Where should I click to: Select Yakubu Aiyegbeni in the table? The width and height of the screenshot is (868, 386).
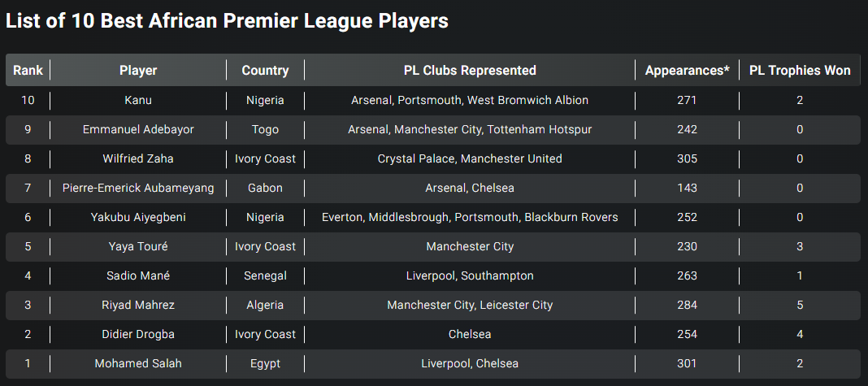coord(138,218)
